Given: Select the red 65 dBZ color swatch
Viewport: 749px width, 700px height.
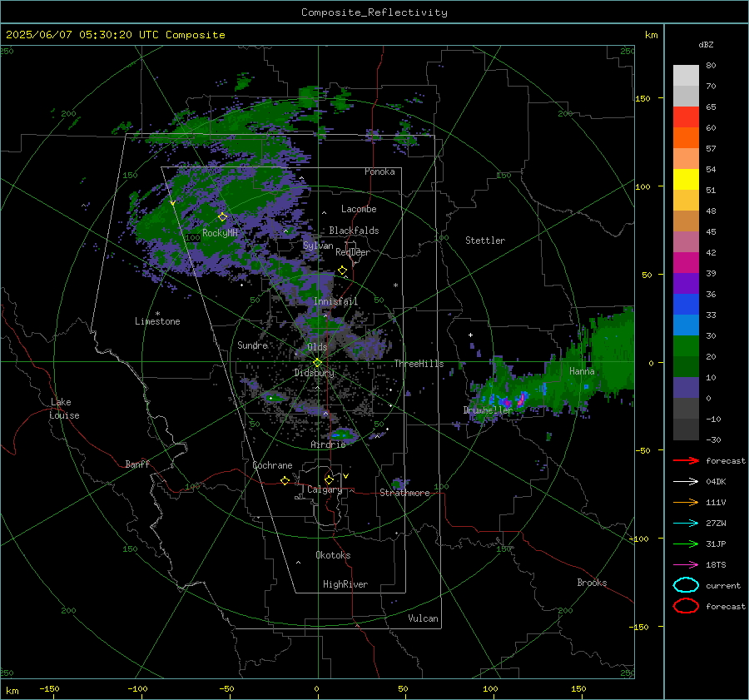Looking at the screenshot, I should pos(686,117).
